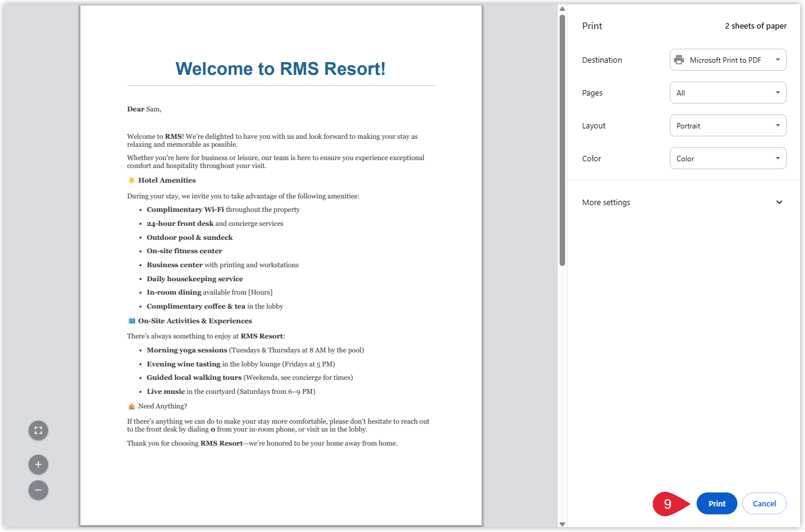Open the Layout dropdown showing Portrait

coord(728,125)
